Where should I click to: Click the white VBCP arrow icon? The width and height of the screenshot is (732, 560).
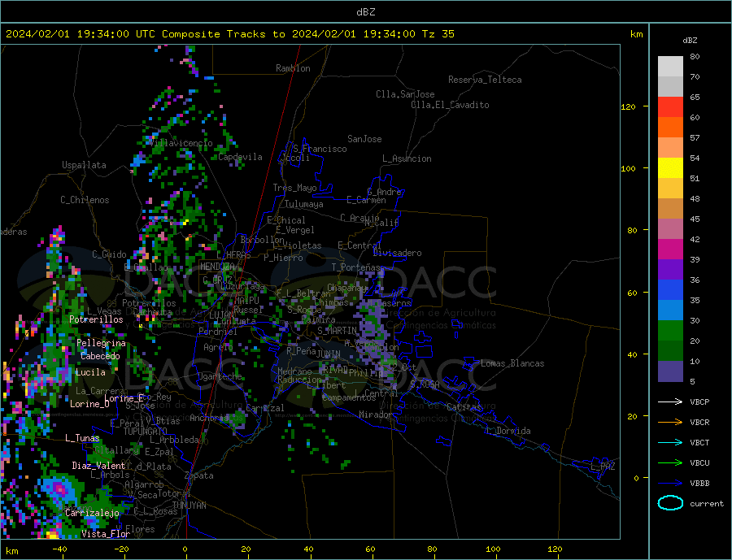670,402
